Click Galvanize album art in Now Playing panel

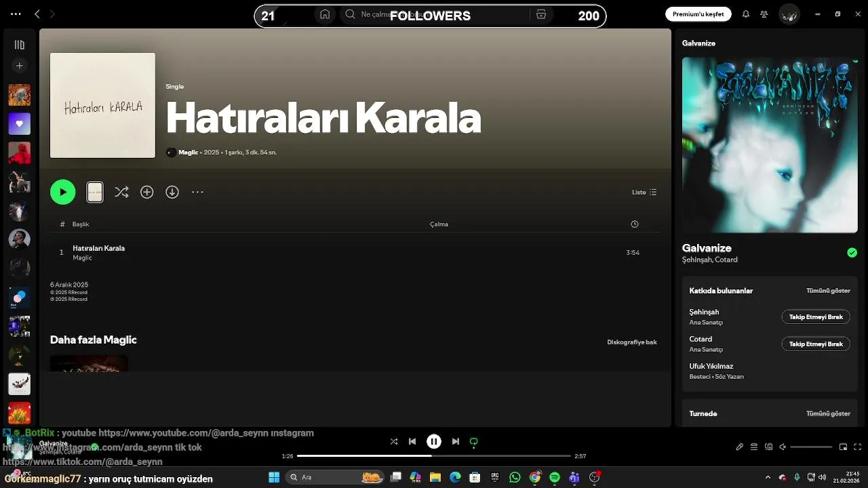tap(770, 145)
